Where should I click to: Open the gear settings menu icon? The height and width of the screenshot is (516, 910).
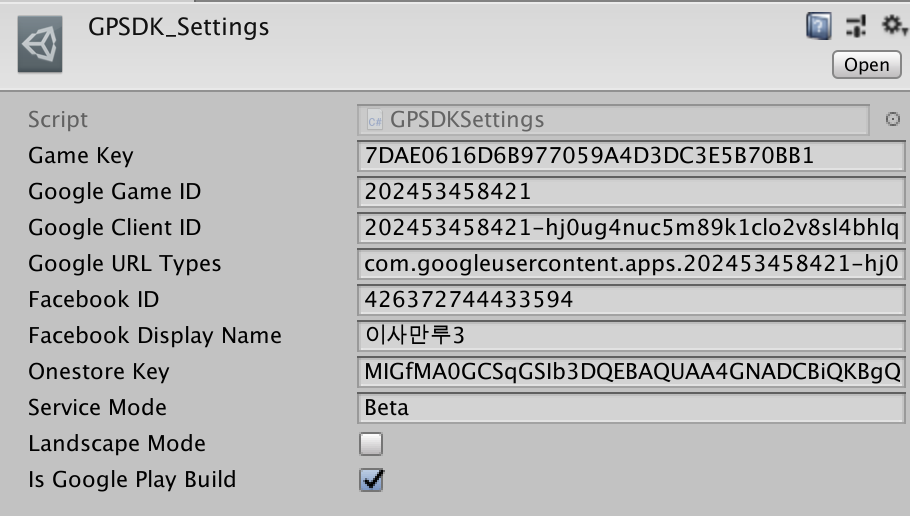tap(893, 26)
